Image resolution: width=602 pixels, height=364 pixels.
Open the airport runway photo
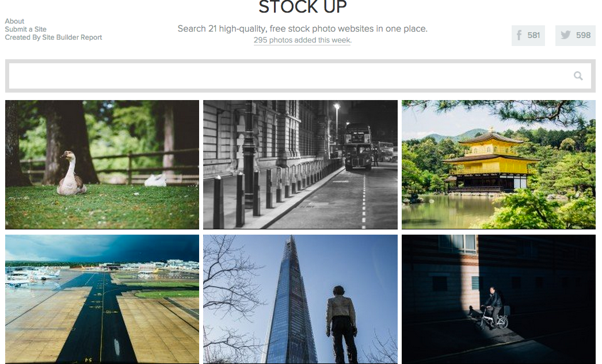pyautogui.click(x=102, y=299)
